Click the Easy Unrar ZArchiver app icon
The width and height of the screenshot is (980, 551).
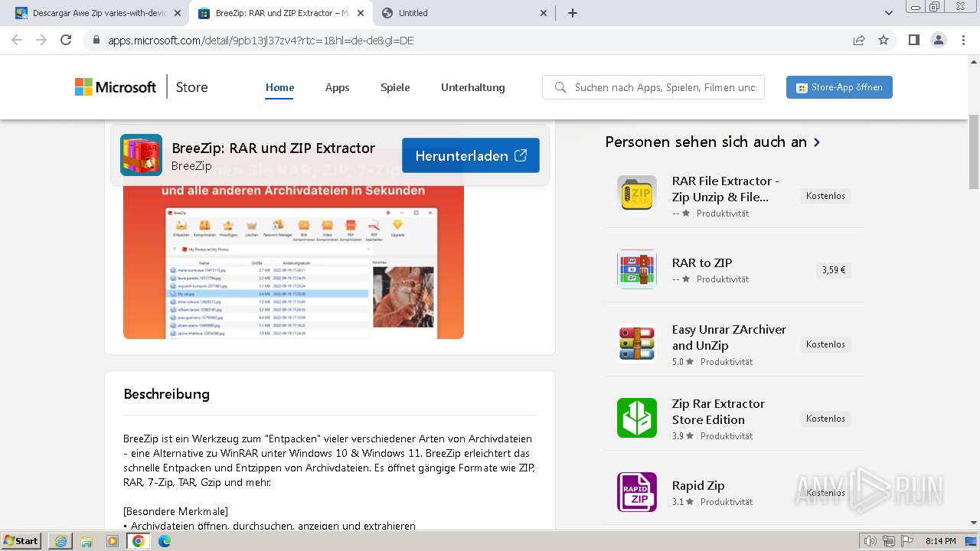[x=637, y=343]
